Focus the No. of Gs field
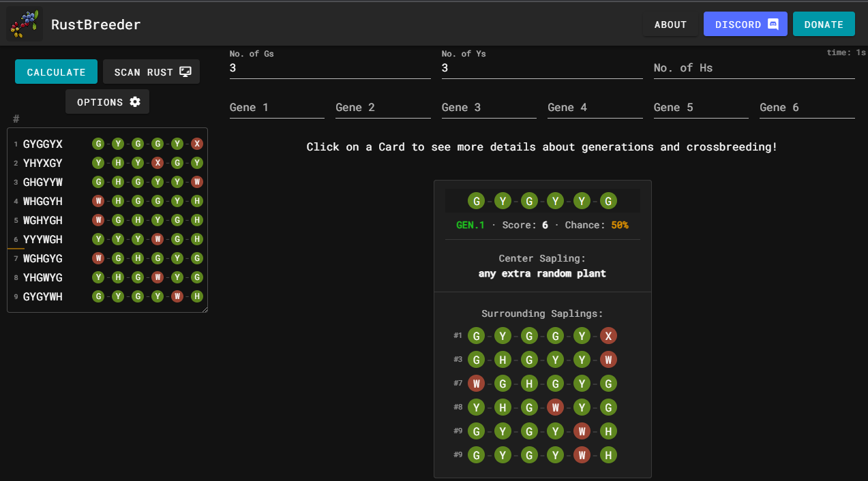The height and width of the screenshot is (481, 868). (330, 67)
